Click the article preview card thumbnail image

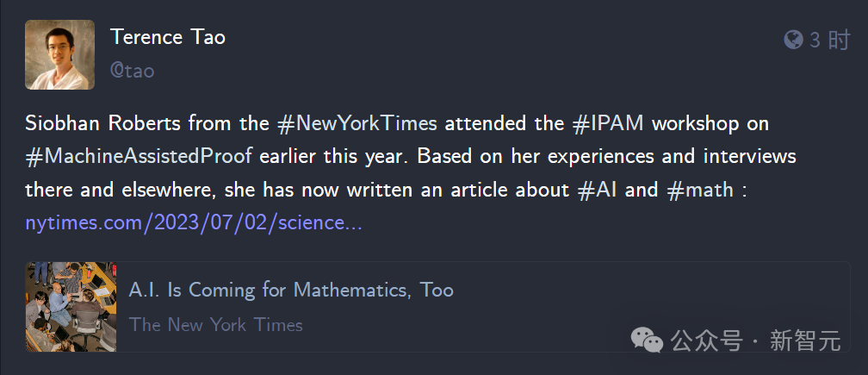point(71,307)
